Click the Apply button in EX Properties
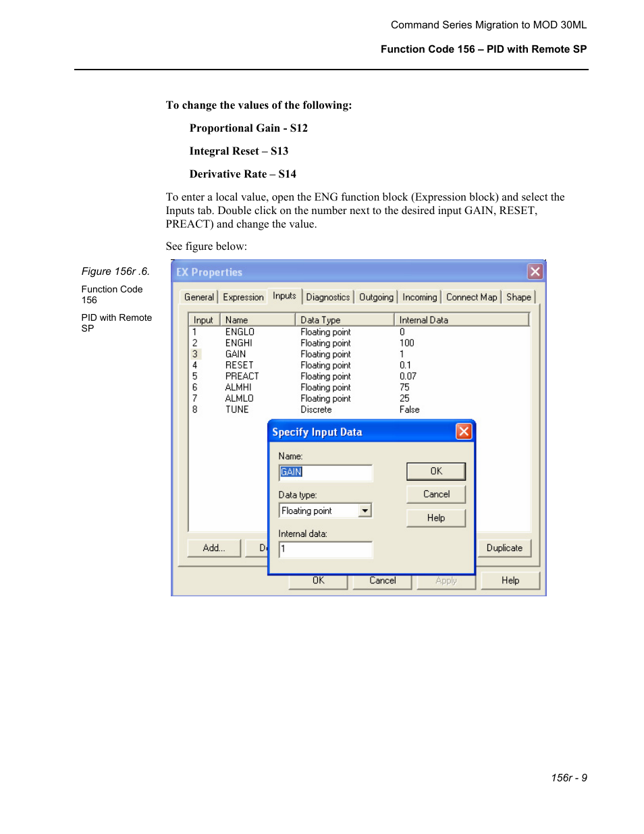 coord(446,581)
